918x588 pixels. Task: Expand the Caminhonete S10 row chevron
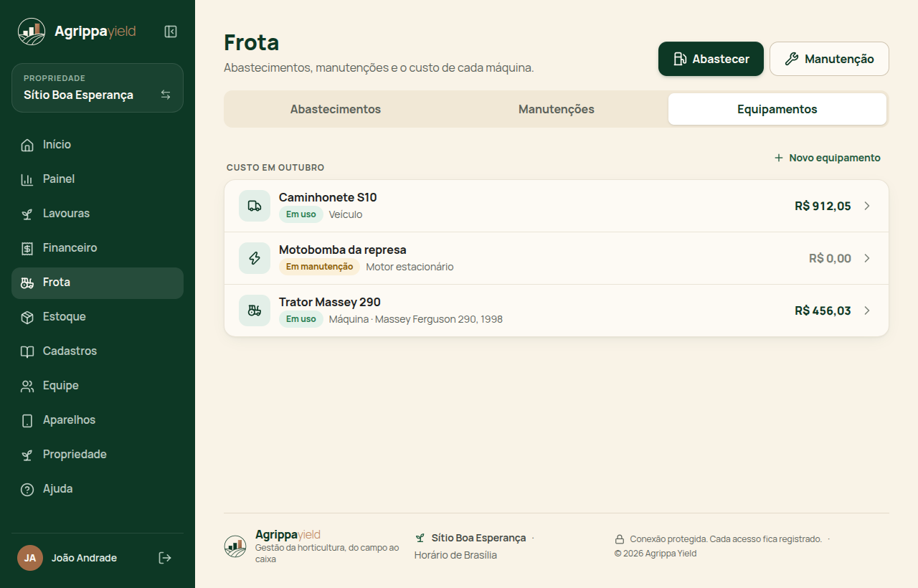pos(867,206)
